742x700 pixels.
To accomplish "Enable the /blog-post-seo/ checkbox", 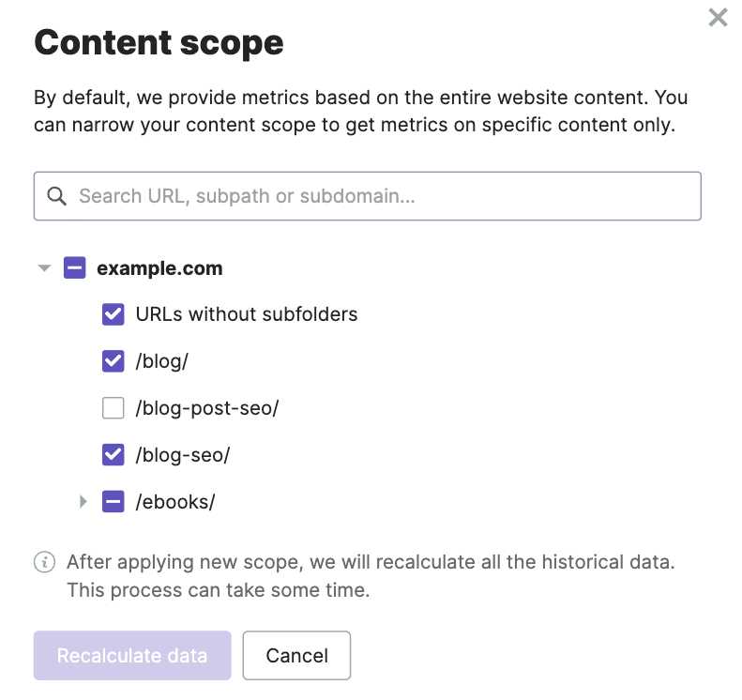I will (x=113, y=408).
